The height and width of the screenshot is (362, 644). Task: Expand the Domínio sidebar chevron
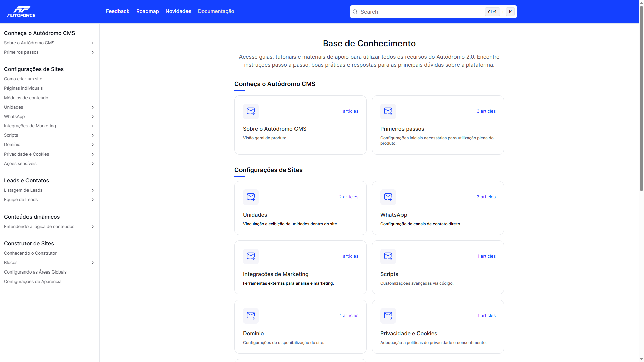point(93,145)
